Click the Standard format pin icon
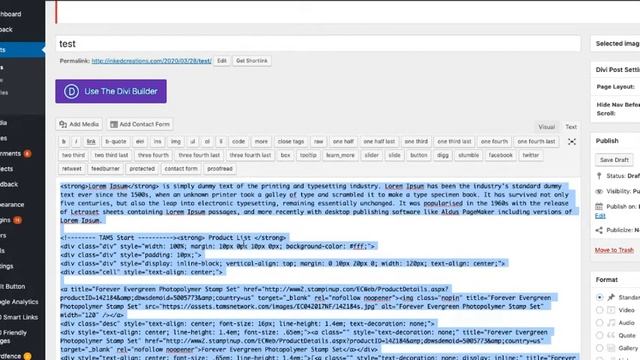Screen dimensions: 640x360 pos(611,297)
